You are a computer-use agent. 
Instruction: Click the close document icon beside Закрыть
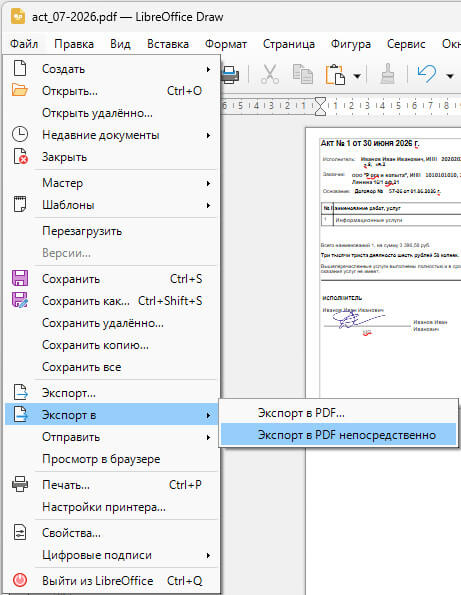pyautogui.click(x=20, y=156)
